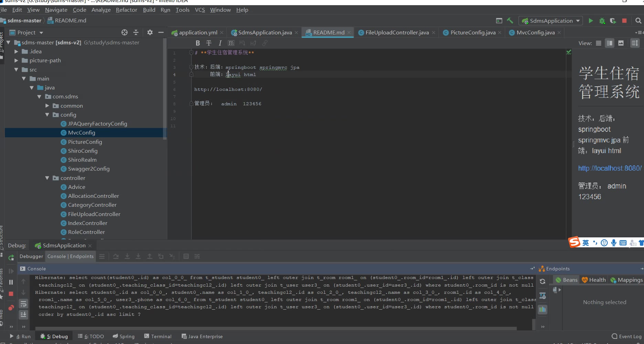Viewport: 644px width, 344px height.
Task: Apply bold formatting in the markdown toolbar
Action: (x=197, y=43)
